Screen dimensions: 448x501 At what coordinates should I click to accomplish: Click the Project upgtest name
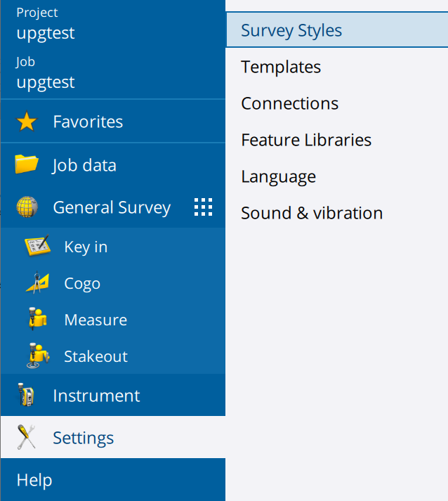(x=46, y=33)
